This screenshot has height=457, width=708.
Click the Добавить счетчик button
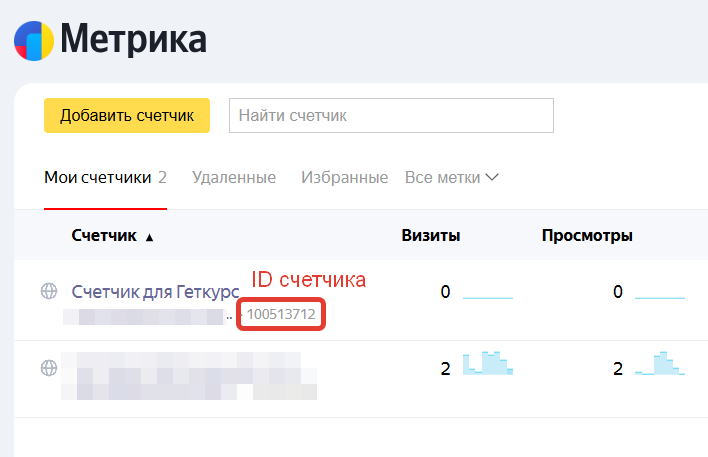pos(127,116)
